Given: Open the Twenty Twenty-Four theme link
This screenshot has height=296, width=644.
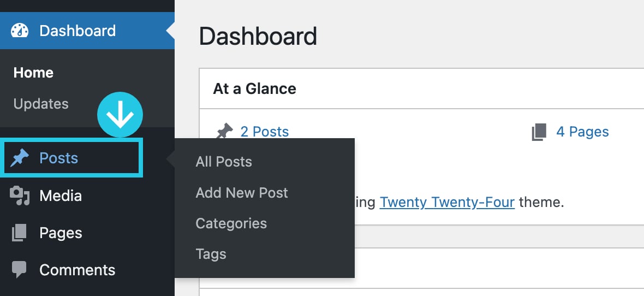Looking at the screenshot, I should coord(447,202).
